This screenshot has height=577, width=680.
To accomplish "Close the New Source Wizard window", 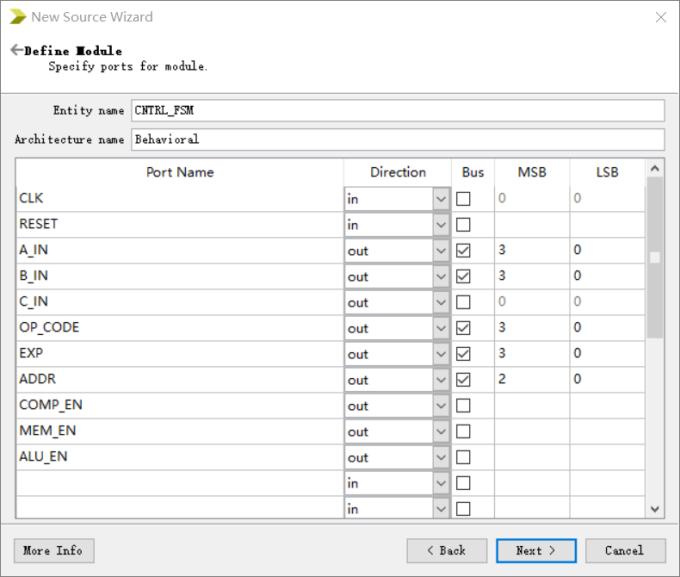I will click(x=660, y=17).
